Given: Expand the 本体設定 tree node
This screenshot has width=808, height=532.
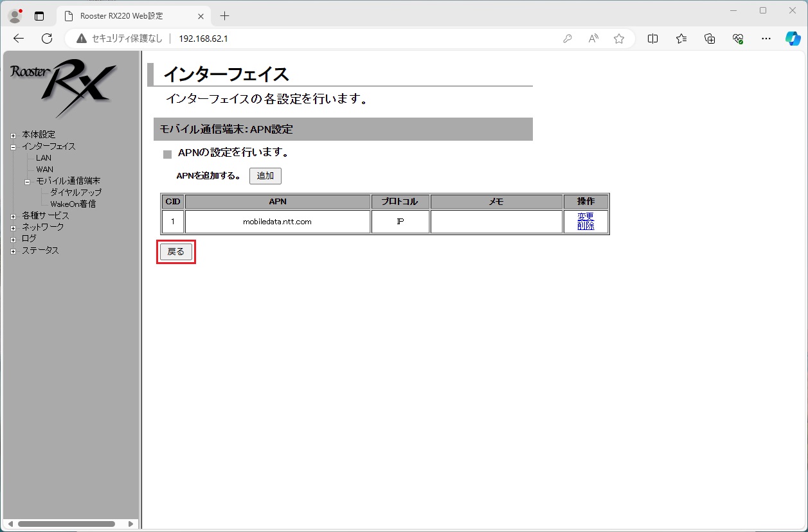Looking at the screenshot, I should (x=13, y=135).
